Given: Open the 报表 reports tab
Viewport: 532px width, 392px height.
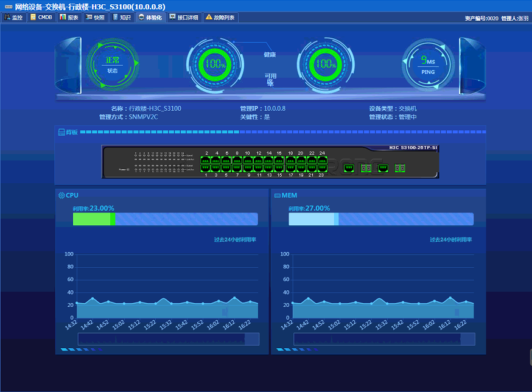Looking at the screenshot, I should point(69,17).
